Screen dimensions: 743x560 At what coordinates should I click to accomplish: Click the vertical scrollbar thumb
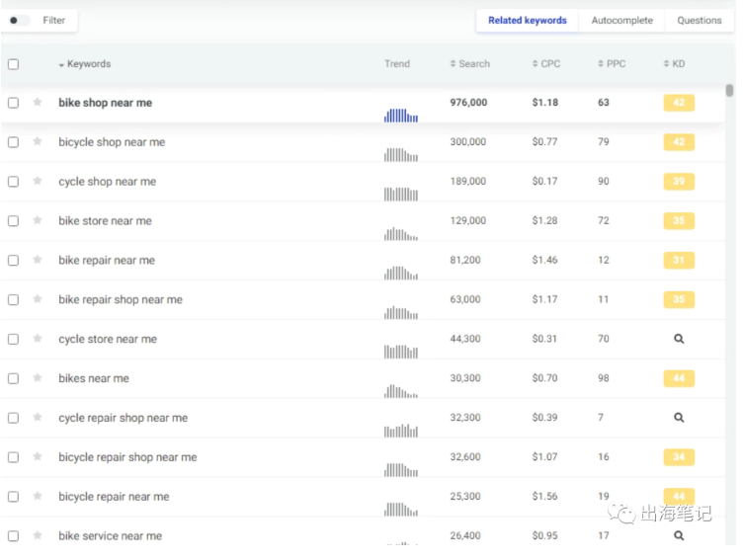coord(729,90)
